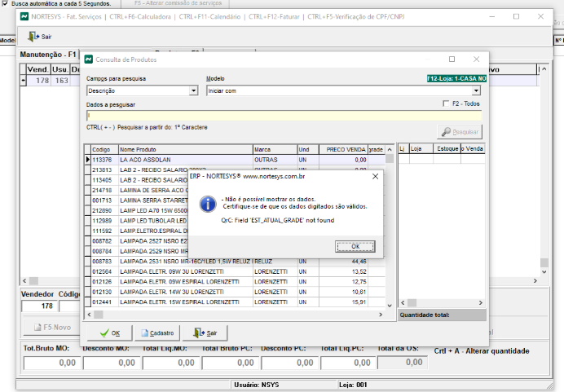Click the blue information icon in dialog

coord(209,203)
